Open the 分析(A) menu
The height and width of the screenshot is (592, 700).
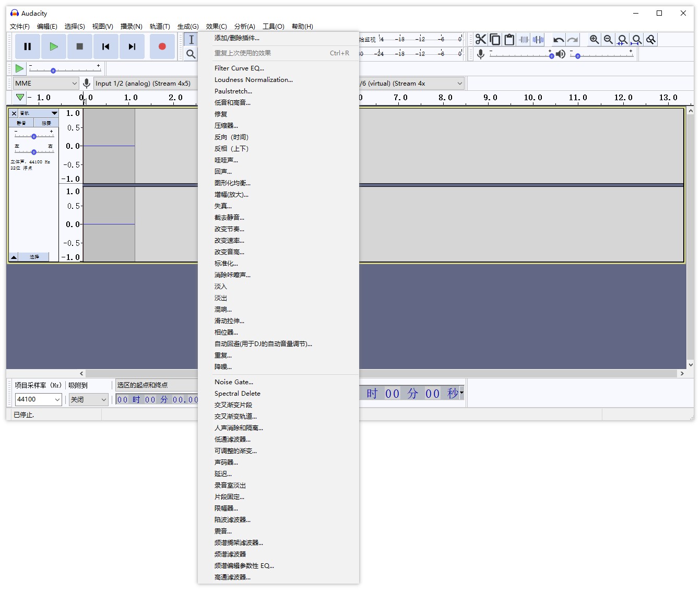(245, 26)
